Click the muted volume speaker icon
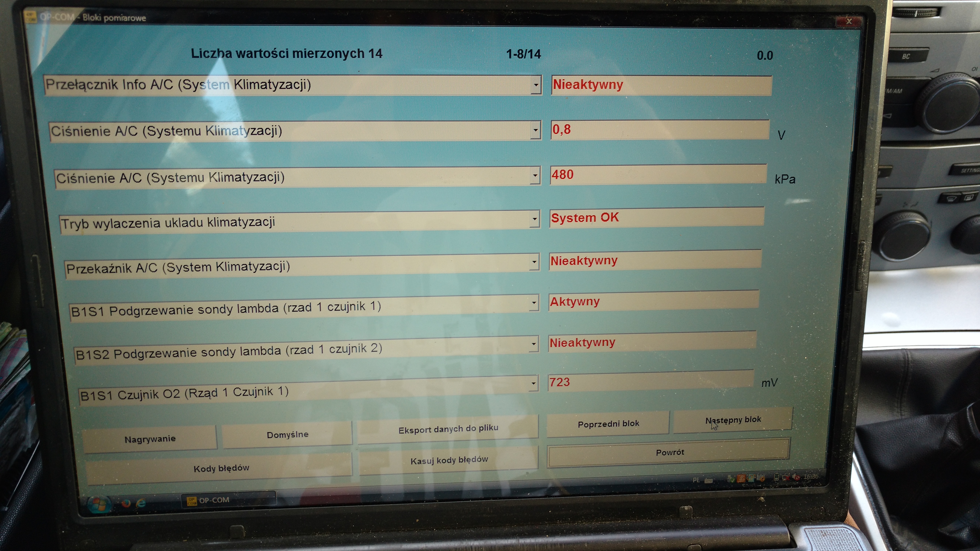Image resolution: width=980 pixels, height=551 pixels. click(796, 476)
